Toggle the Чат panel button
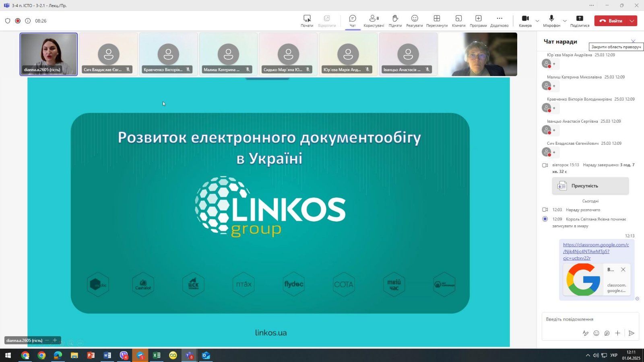The image size is (644, 362). 353,21
